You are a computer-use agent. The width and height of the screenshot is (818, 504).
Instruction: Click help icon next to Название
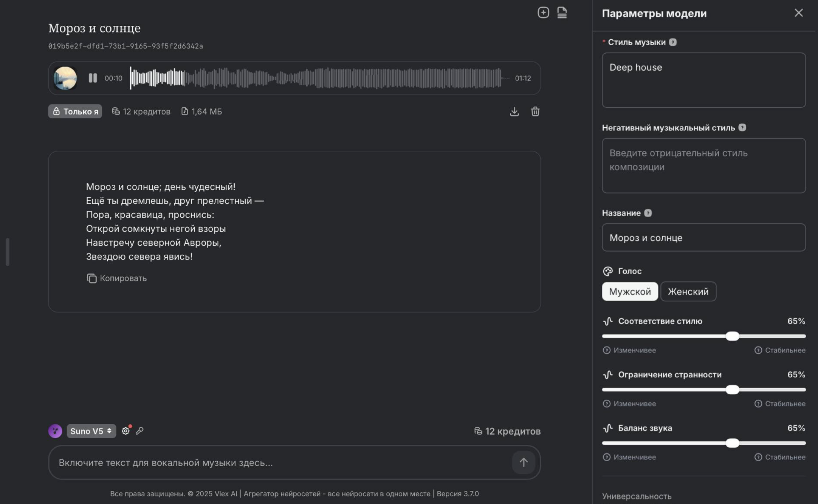coord(648,213)
